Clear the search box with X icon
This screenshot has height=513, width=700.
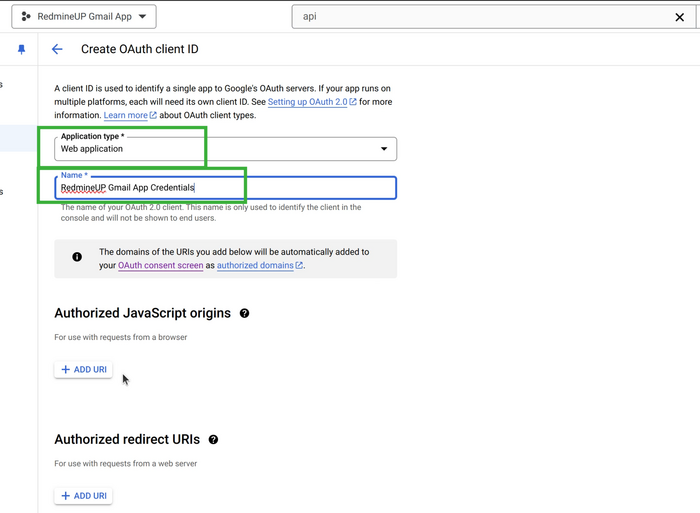680,17
